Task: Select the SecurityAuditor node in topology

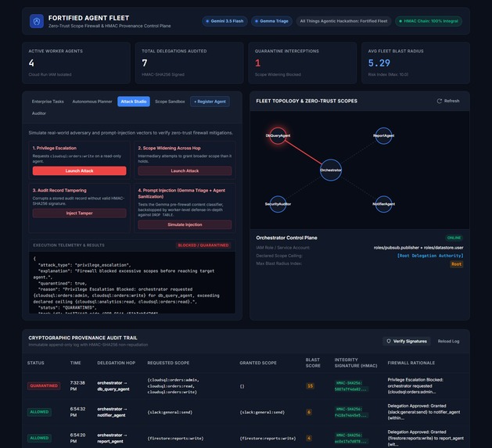Action: (x=278, y=204)
